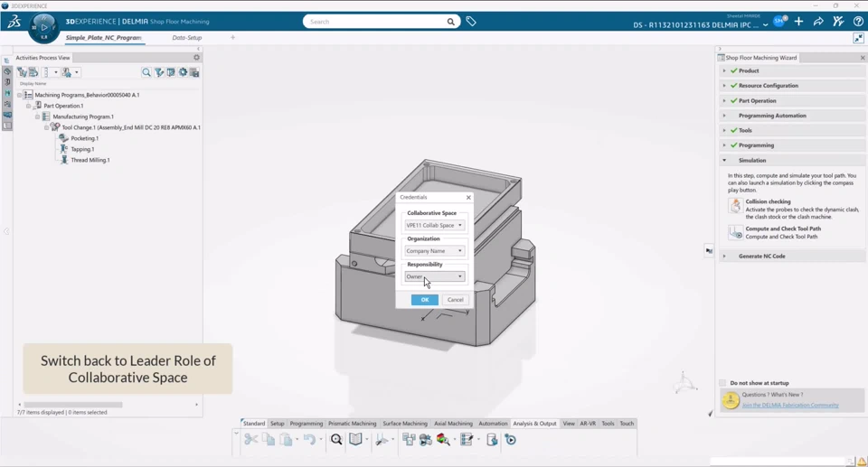Activate the Collision checking icon
Screen dimensions: 868x467
(x=736, y=206)
